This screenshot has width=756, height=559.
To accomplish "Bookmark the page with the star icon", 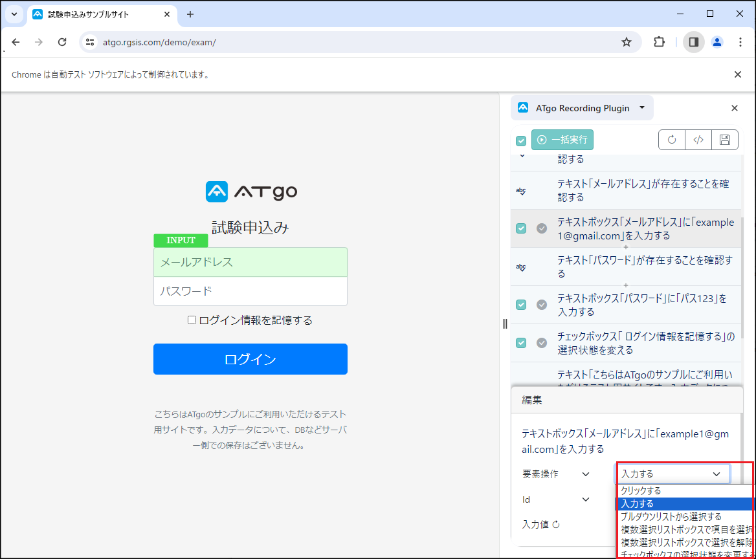I will pos(626,41).
